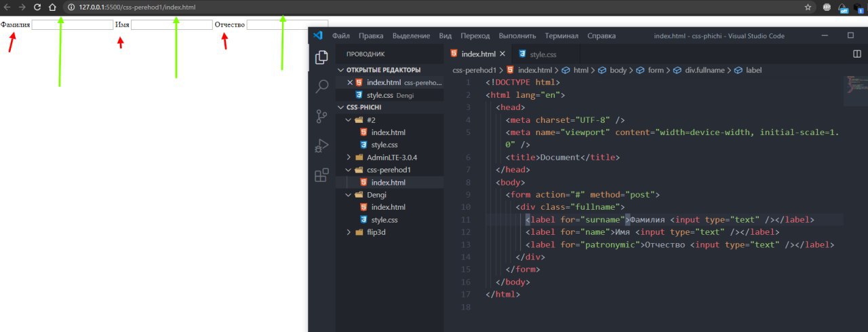Image resolution: width=868 pixels, height=332 pixels.
Task: Open the Search view in VS Code activity bar
Action: (321, 87)
